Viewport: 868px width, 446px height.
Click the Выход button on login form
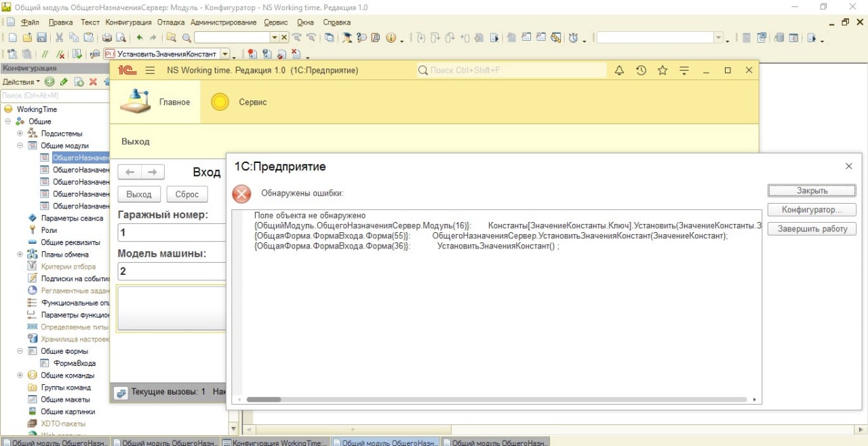coord(139,194)
